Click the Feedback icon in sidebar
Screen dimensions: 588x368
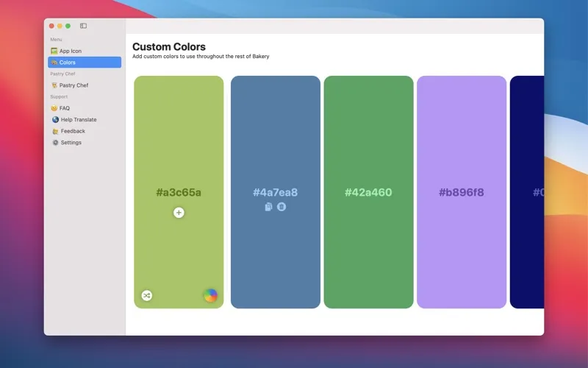click(x=56, y=131)
